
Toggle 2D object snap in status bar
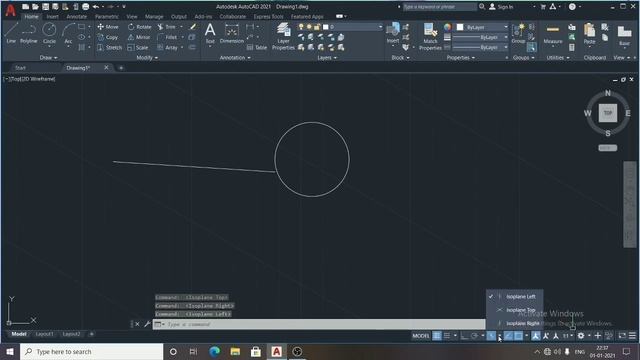coord(518,336)
